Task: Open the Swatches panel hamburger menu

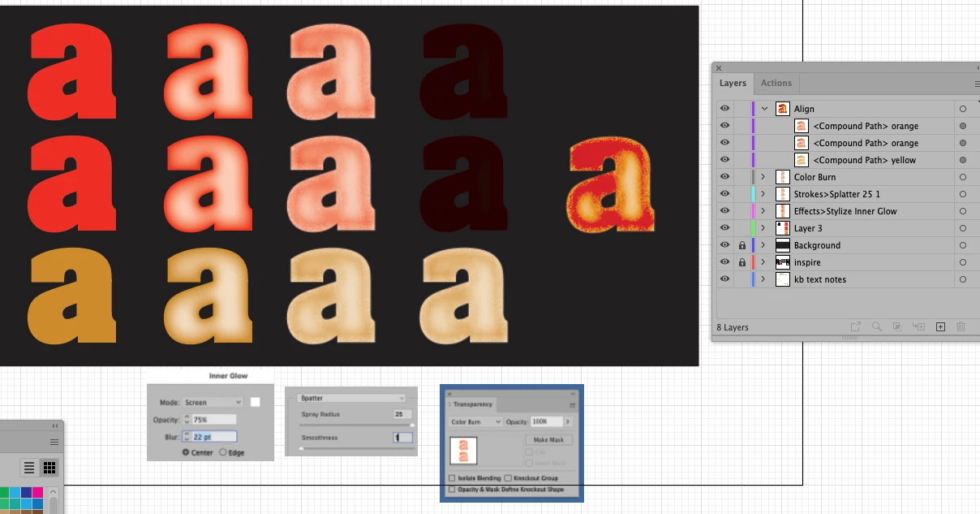Action: tap(54, 442)
